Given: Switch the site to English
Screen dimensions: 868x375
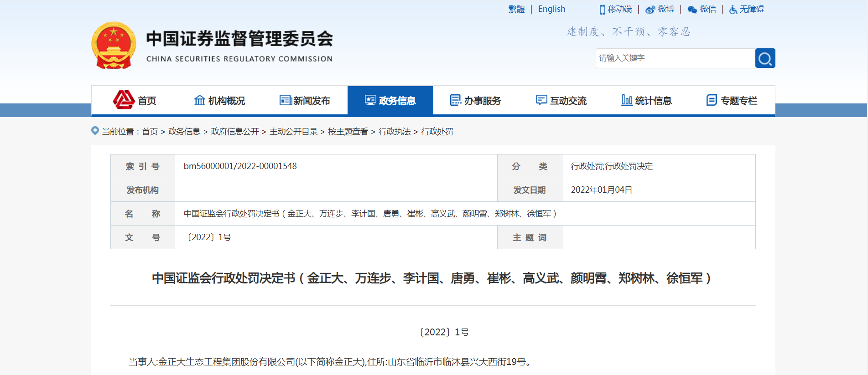Looking at the screenshot, I should (x=552, y=9).
